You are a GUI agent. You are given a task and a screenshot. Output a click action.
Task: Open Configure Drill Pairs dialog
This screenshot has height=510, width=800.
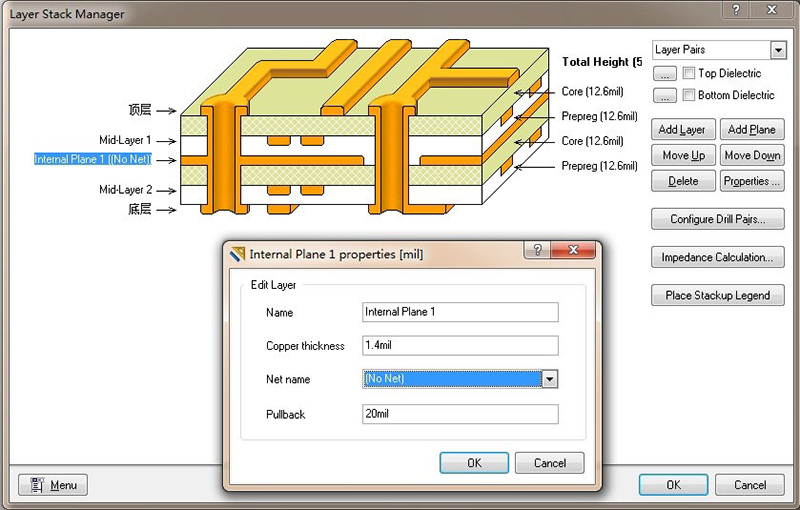717,219
